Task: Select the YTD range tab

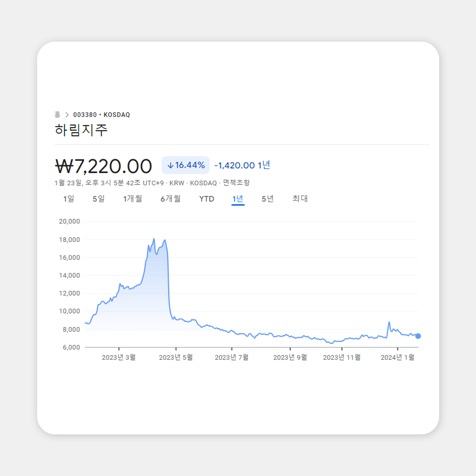Action: 207,199
